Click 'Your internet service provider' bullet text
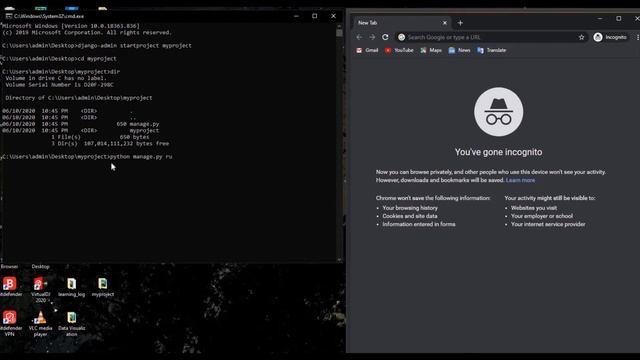 [x=548, y=224]
